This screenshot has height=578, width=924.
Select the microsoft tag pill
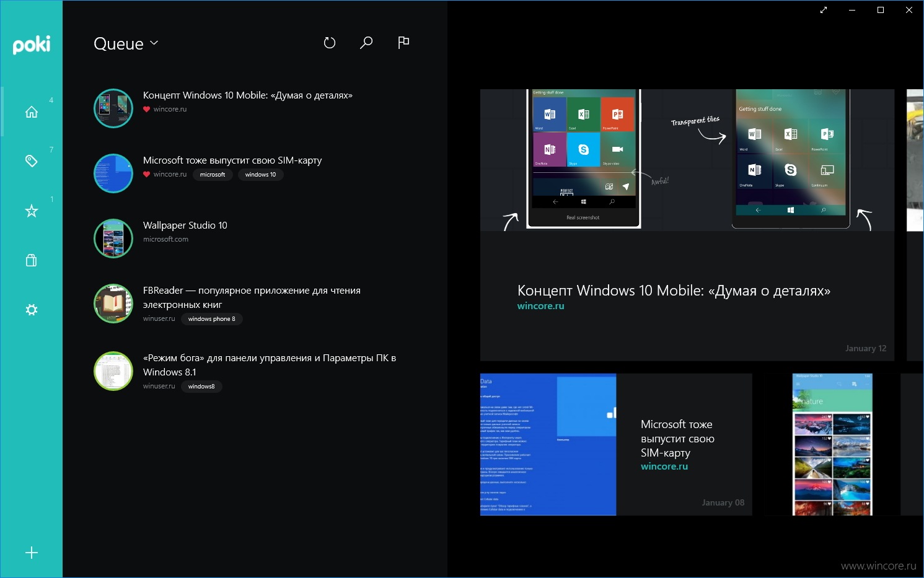(x=213, y=175)
